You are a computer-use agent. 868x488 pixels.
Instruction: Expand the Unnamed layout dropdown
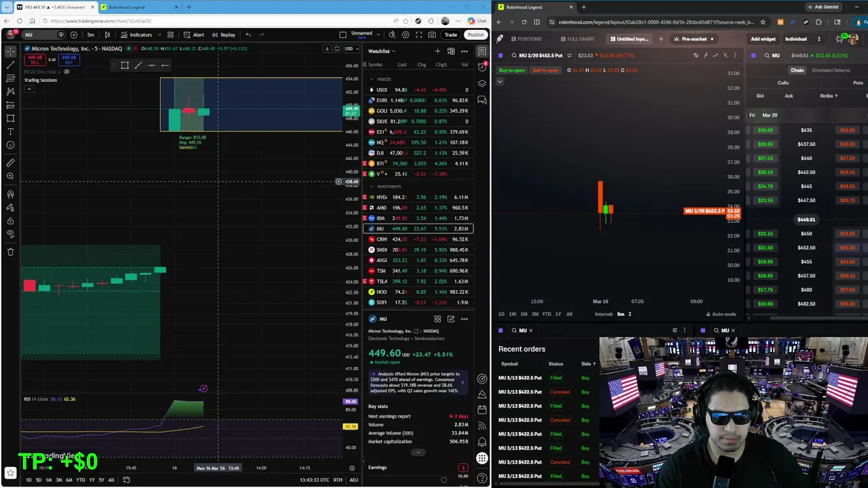377,35
